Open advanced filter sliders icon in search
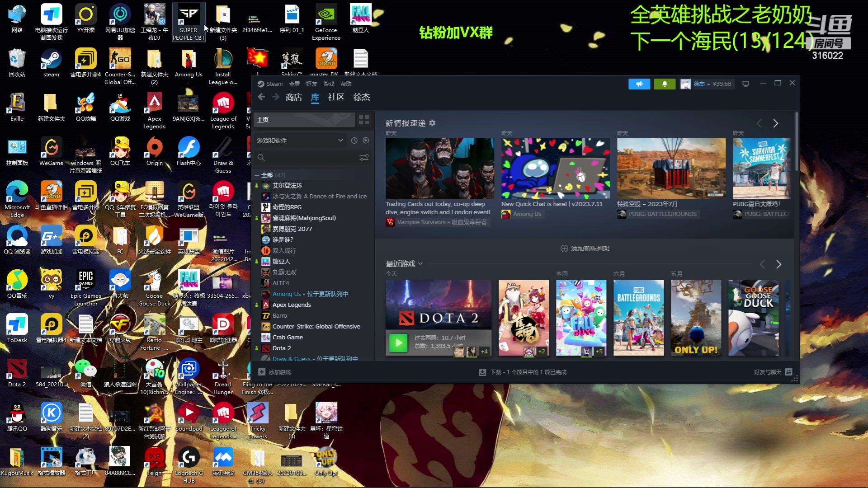 pos(364,158)
